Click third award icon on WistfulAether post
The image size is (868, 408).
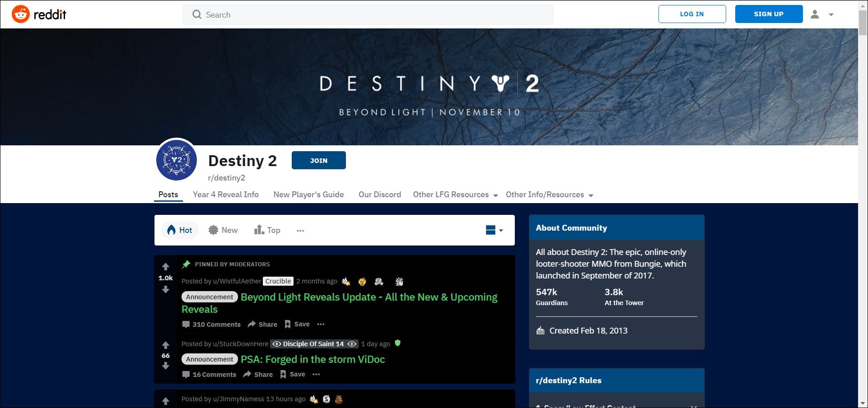coord(379,282)
